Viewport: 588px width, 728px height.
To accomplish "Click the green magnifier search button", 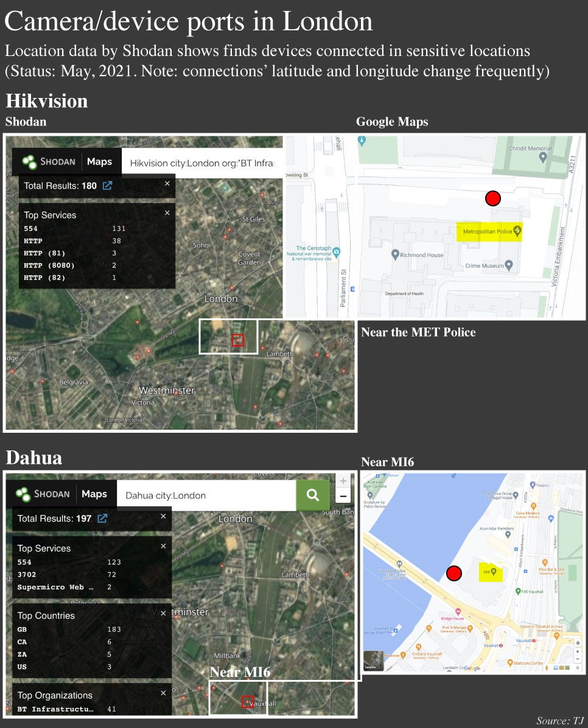I will point(313,495).
